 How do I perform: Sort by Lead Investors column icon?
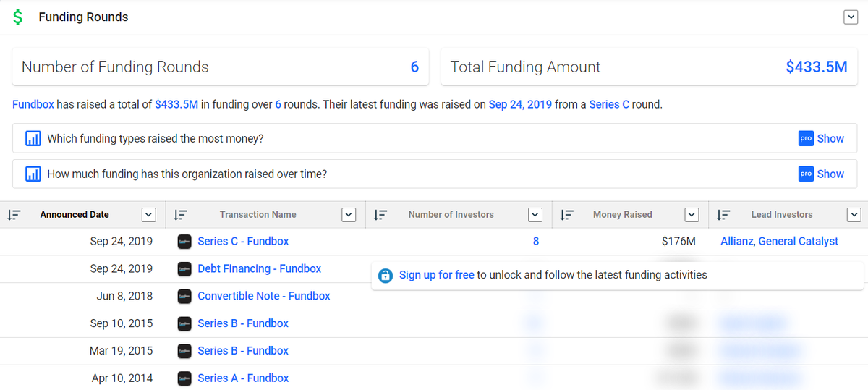click(723, 215)
